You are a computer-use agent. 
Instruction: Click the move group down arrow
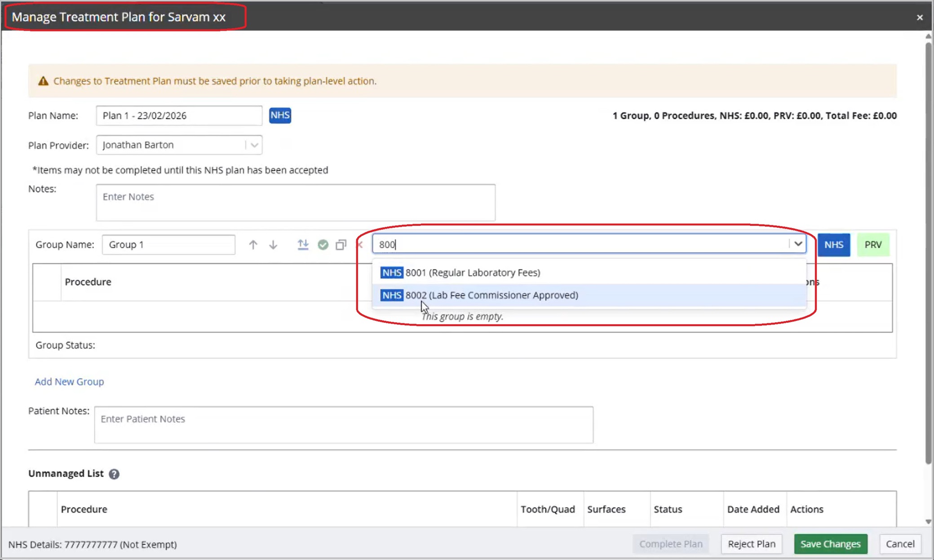click(273, 245)
